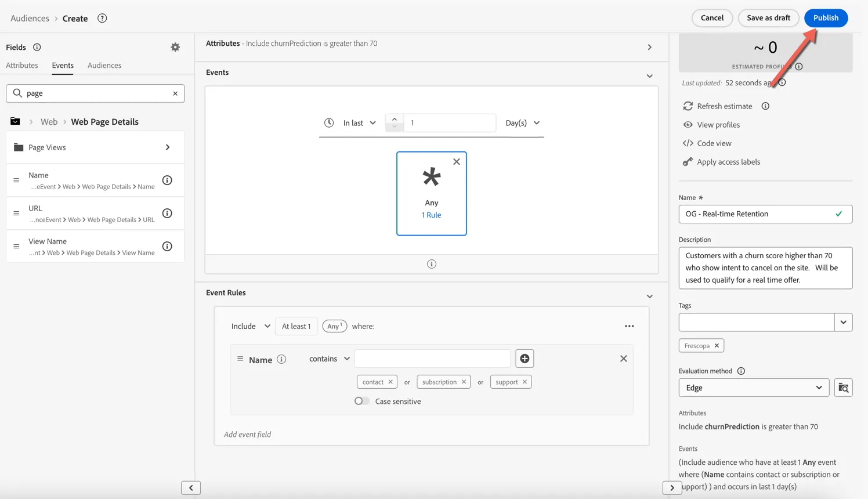The width and height of the screenshot is (868, 499).
Task: Open help icon next to Create
Action: pyautogui.click(x=102, y=18)
